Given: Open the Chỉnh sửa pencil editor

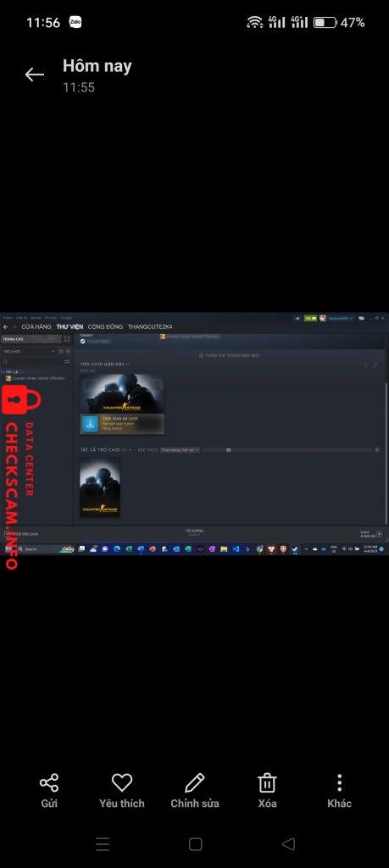Looking at the screenshot, I should [195, 791].
